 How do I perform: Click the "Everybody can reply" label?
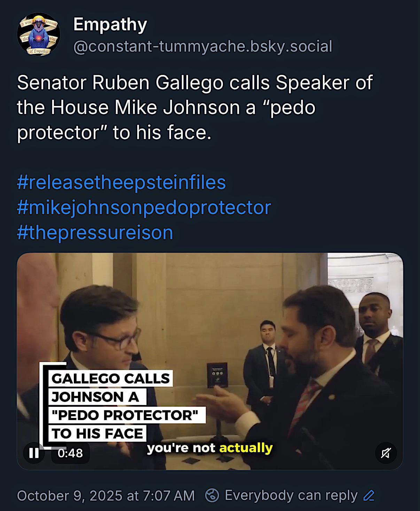pyautogui.click(x=291, y=495)
